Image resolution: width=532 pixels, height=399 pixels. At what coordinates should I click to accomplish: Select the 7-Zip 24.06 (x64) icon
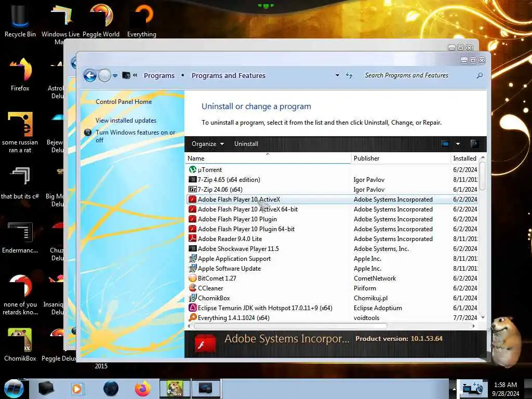(x=192, y=189)
